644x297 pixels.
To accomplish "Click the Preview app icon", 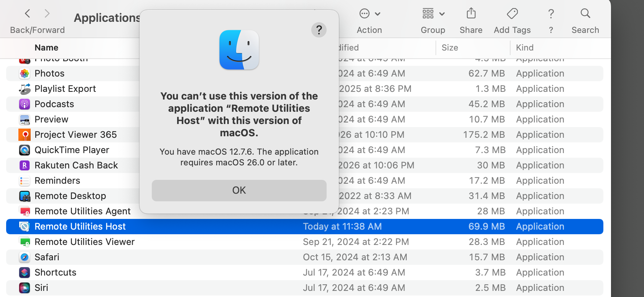I will pyautogui.click(x=25, y=119).
